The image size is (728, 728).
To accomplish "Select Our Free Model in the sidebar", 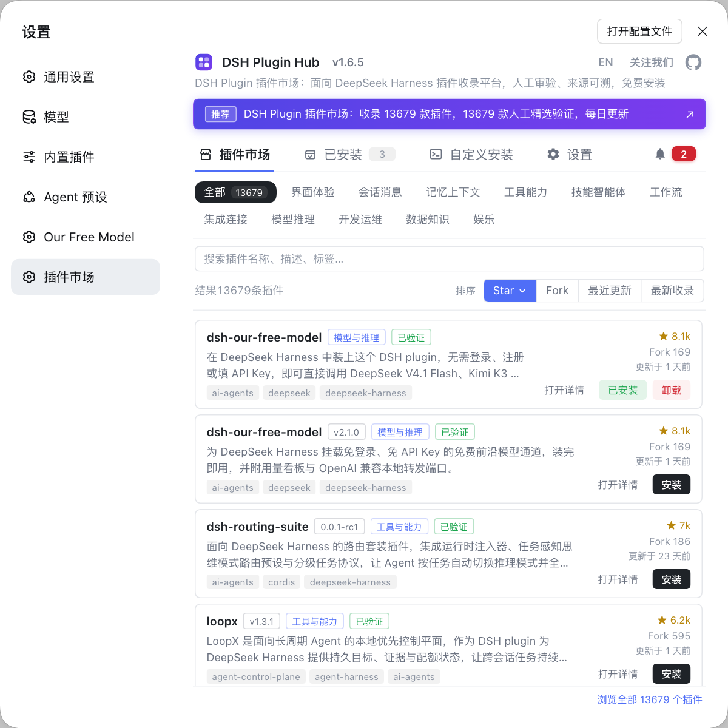I will coord(86,237).
